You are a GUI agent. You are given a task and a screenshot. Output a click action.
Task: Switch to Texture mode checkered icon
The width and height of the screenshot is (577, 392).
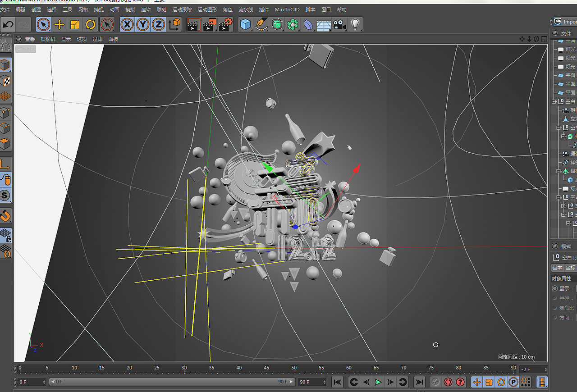pos(5,81)
